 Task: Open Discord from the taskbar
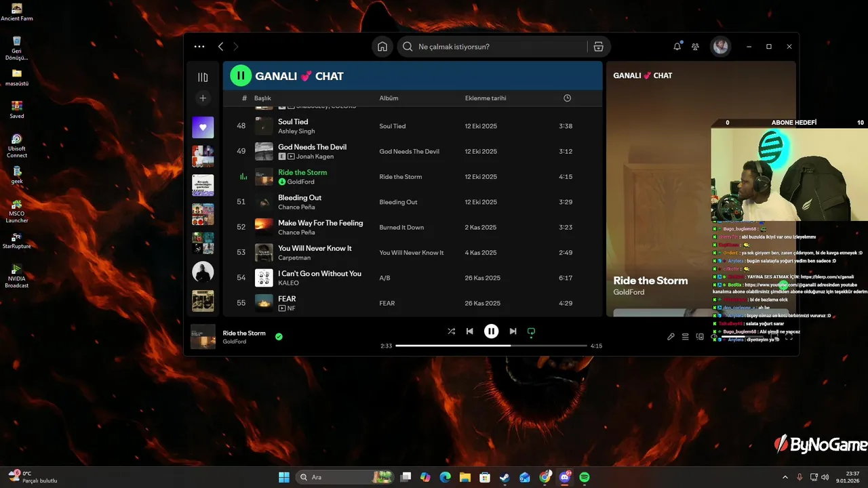point(564,477)
